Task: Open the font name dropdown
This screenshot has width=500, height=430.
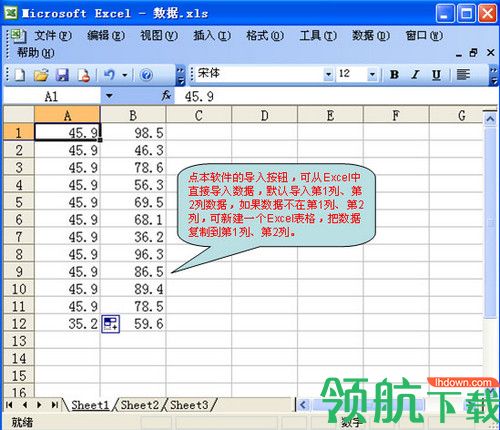Action: (328, 74)
